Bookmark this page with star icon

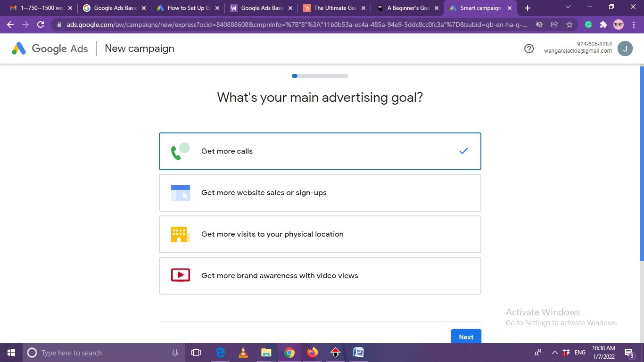coord(570,25)
